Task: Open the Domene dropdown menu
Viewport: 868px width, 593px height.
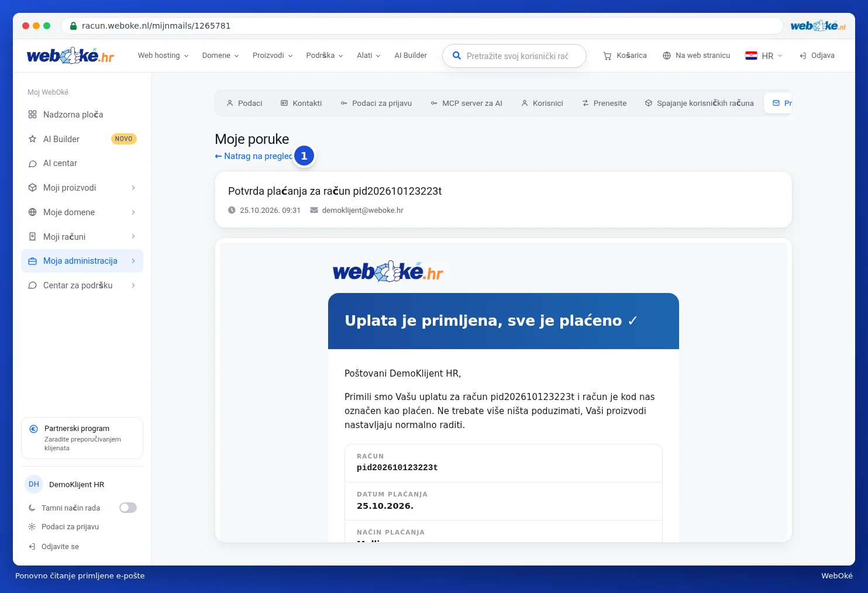Action: point(221,56)
